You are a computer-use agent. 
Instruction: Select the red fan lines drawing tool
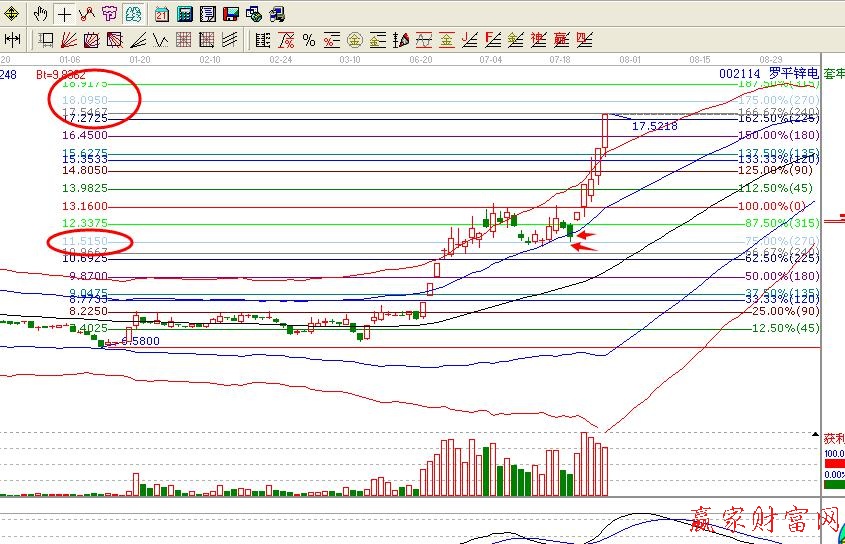(x=69, y=40)
